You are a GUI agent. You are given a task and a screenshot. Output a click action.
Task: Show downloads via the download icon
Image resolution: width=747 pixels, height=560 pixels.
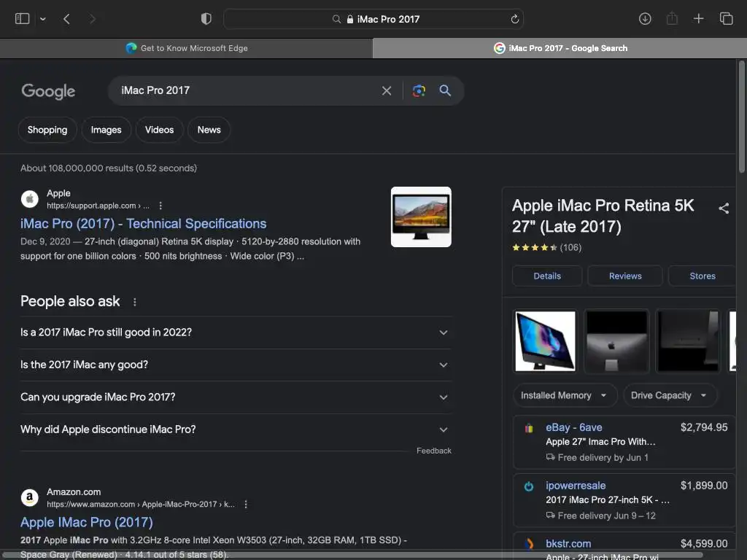[x=645, y=19]
